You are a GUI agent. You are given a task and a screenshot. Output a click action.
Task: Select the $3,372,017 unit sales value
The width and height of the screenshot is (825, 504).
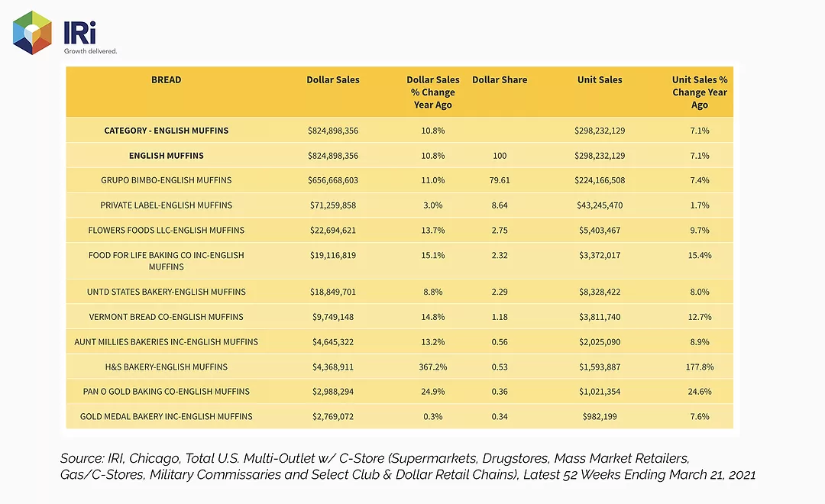click(600, 255)
